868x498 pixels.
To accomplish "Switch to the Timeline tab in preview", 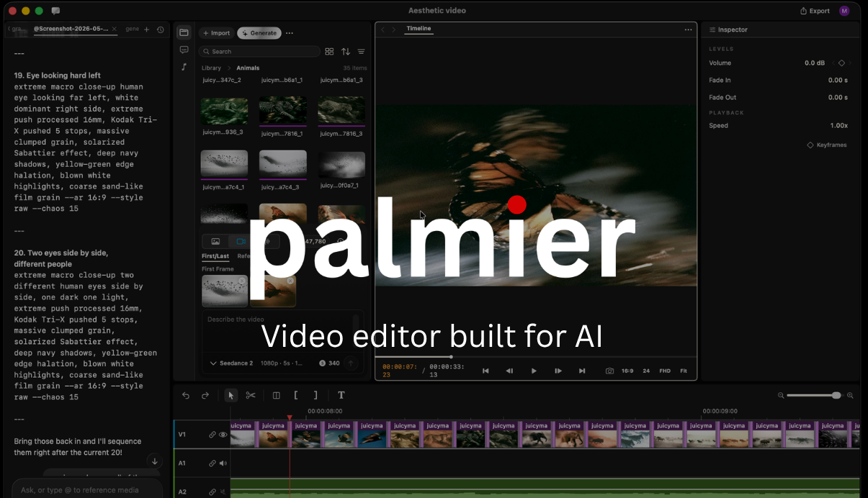I will pos(419,29).
